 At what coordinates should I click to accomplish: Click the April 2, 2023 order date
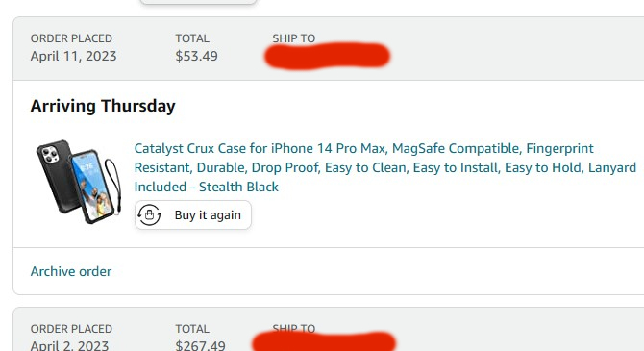[x=69, y=345]
